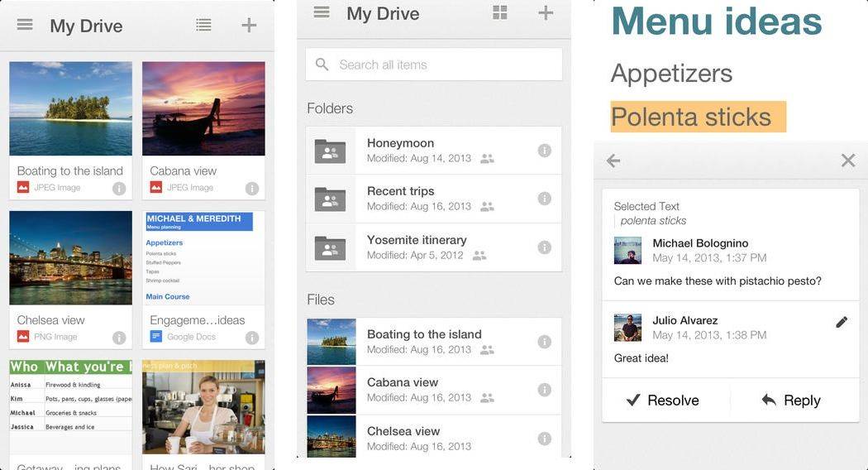Click shared people icon on Honeymoon row
Viewport: 868px width, 470px height.
coord(487,159)
